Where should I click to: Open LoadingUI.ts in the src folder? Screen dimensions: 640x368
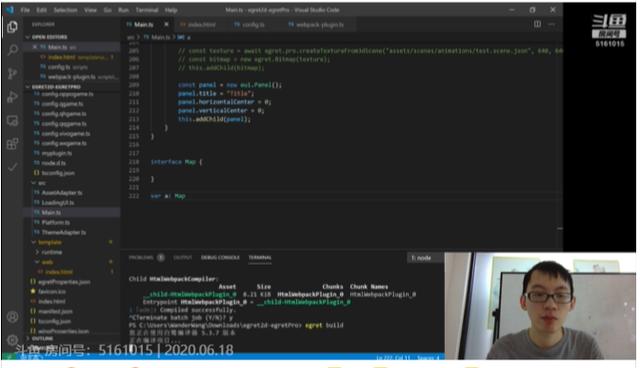coord(58,202)
